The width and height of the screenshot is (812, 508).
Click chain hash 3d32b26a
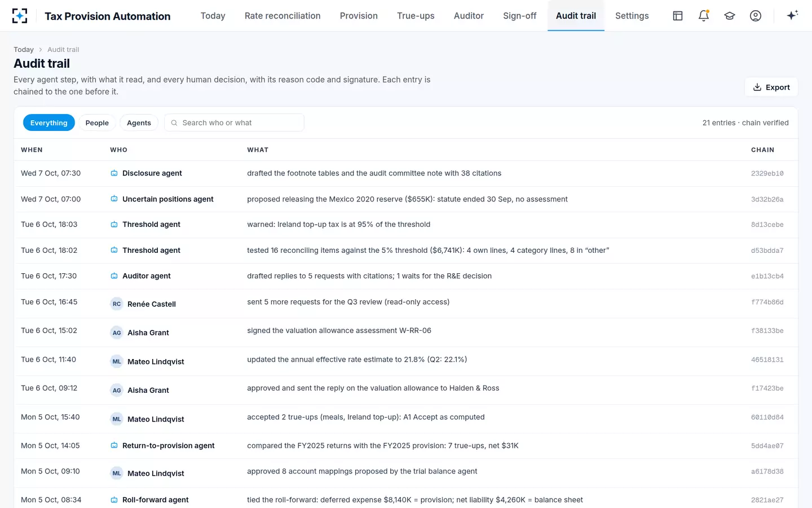767,199
